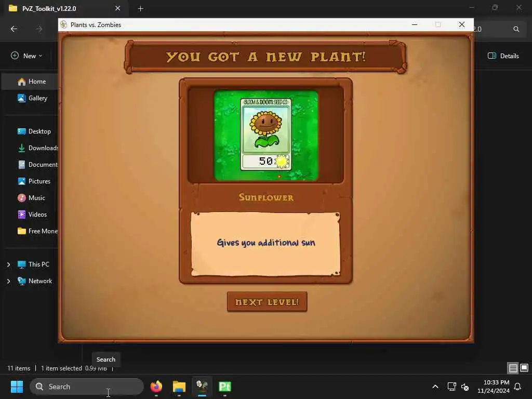Click the Next Level button
The height and width of the screenshot is (399, 532).
267,302
